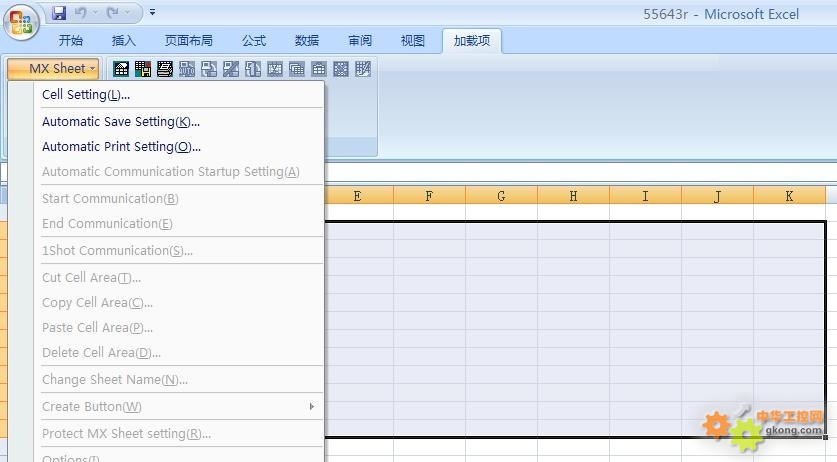Click Copy Cell Area(C)... menu item
837x462 pixels.
click(181, 303)
